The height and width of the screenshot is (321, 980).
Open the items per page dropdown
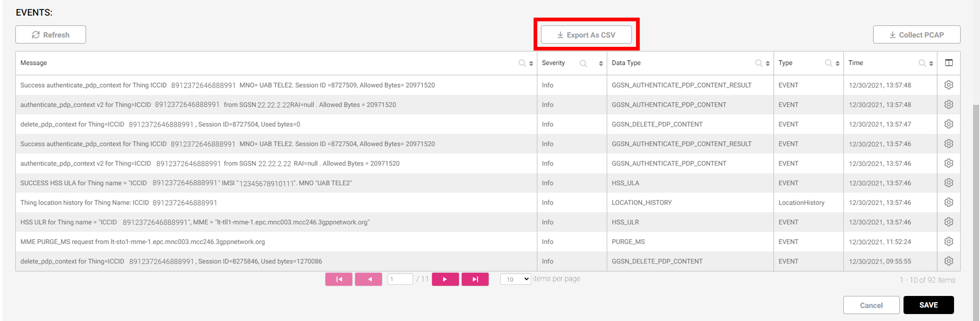pyautogui.click(x=515, y=279)
